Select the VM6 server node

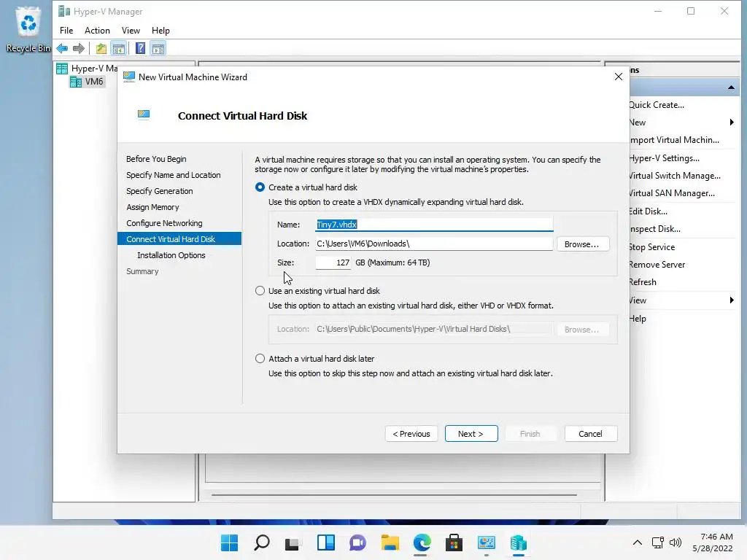pyautogui.click(x=87, y=82)
